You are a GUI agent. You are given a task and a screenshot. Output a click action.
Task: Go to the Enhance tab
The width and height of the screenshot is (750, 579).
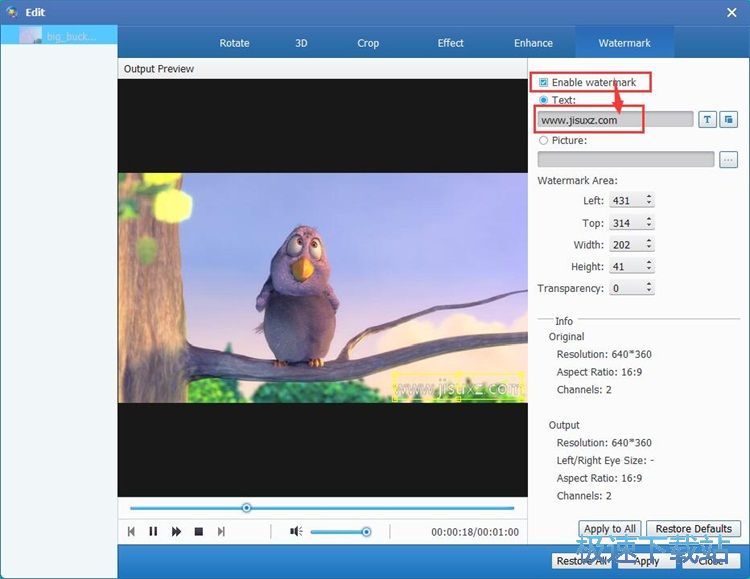click(533, 43)
